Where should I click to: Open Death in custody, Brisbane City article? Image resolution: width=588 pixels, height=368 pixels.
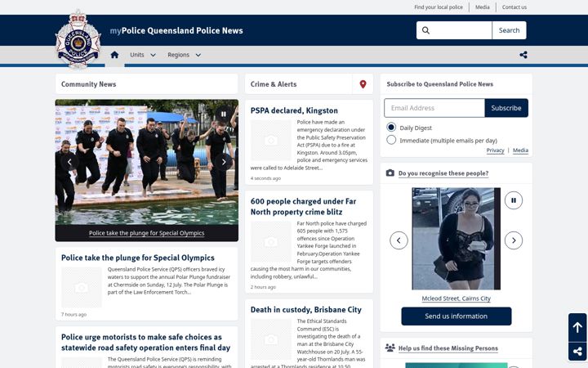pyautogui.click(x=306, y=310)
